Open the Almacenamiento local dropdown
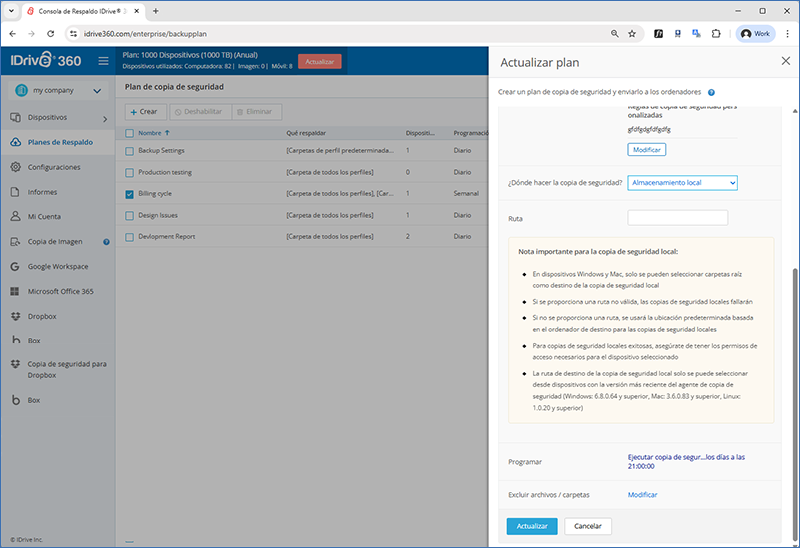800x548 pixels. coord(682,183)
